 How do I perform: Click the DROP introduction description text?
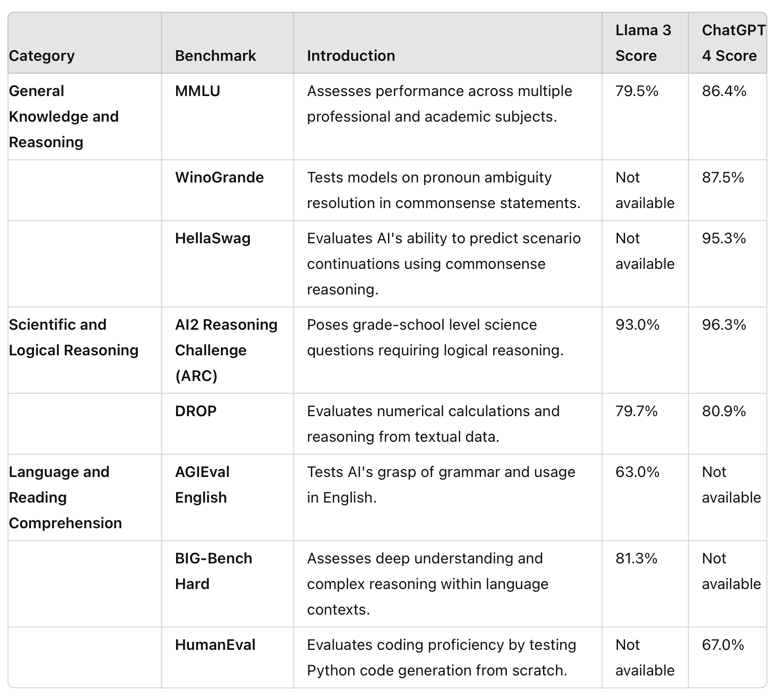pyautogui.click(x=433, y=424)
